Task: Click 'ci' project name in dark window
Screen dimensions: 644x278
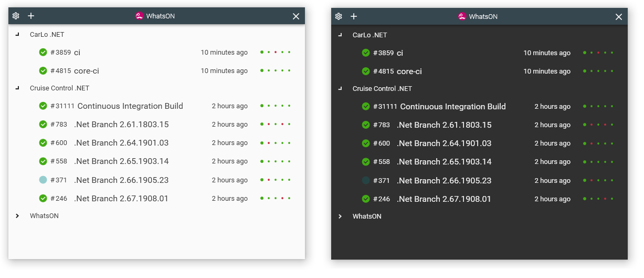Action: (x=400, y=53)
